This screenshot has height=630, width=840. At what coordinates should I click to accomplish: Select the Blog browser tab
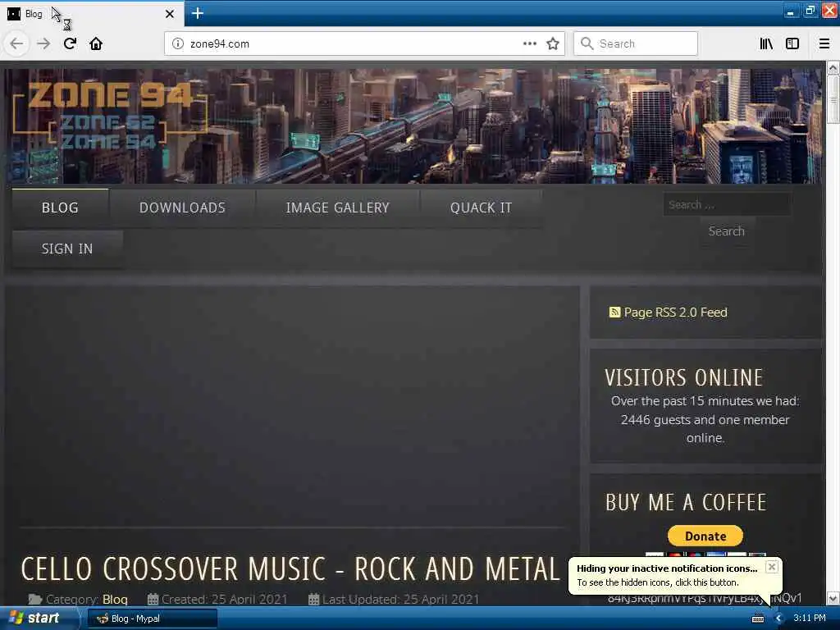click(x=92, y=14)
